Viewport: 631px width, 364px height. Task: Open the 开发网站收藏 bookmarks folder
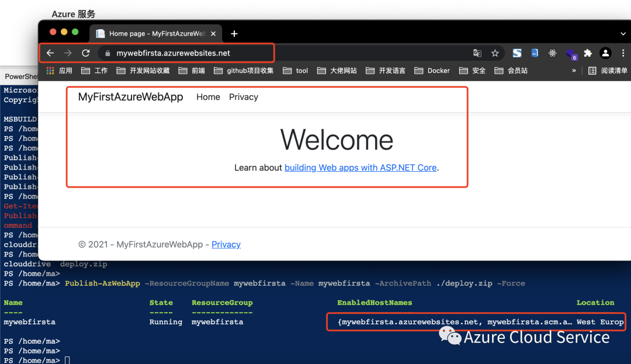[x=143, y=71]
